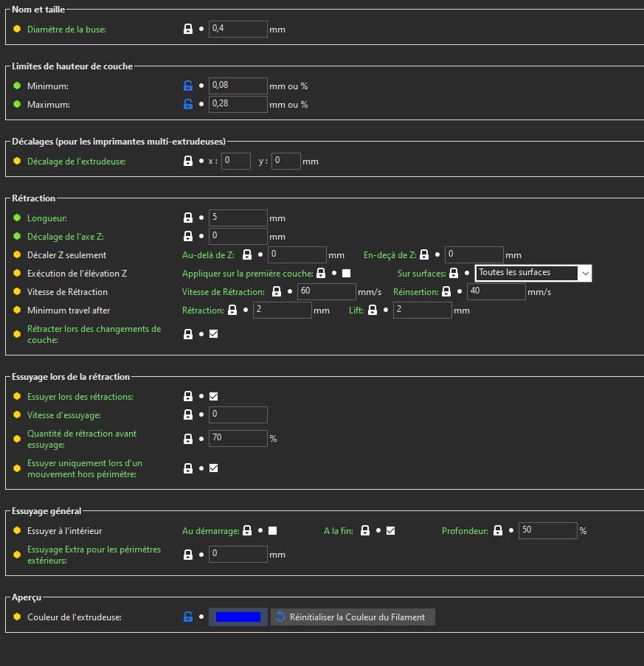Click the Diamètre de la buse label link

(x=66, y=30)
